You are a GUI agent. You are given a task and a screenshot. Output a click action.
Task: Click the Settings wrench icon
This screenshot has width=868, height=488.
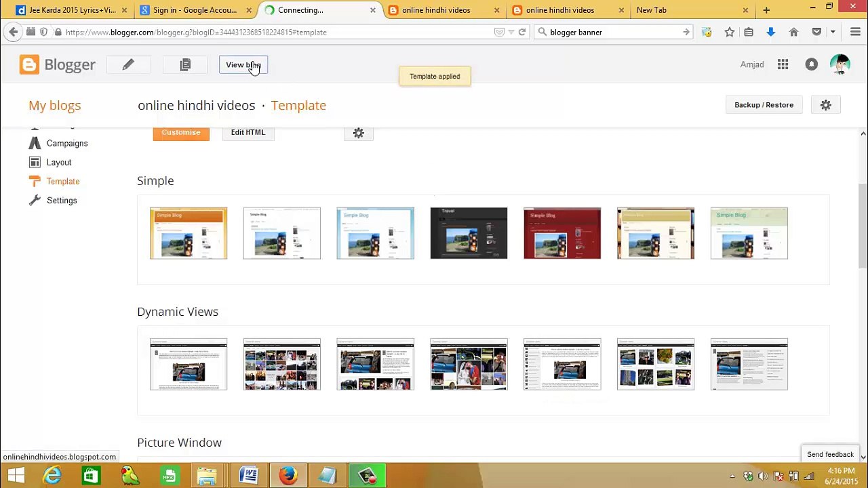[35, 200]
